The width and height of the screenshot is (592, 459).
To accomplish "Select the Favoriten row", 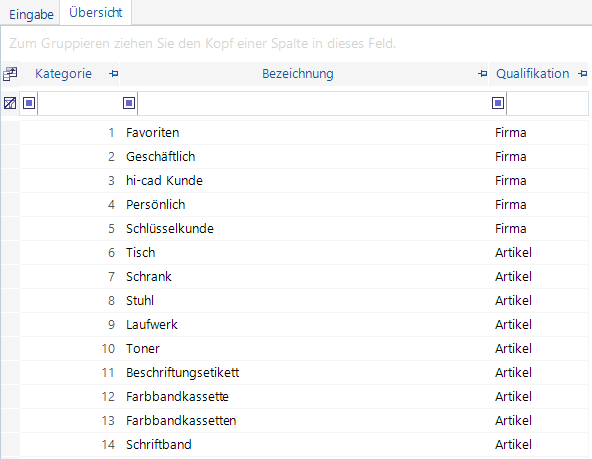I will point(304,133).
